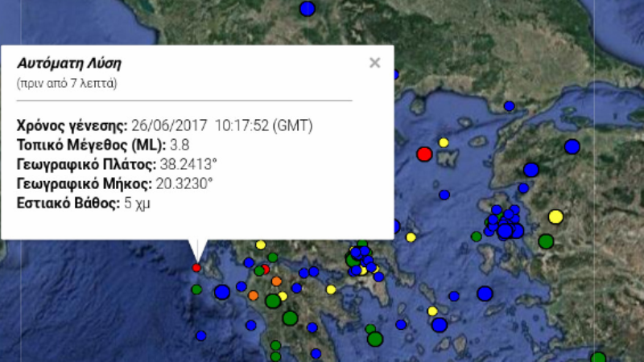Click the lower-left orange marker in the Peloponnese

pos(254,295)
